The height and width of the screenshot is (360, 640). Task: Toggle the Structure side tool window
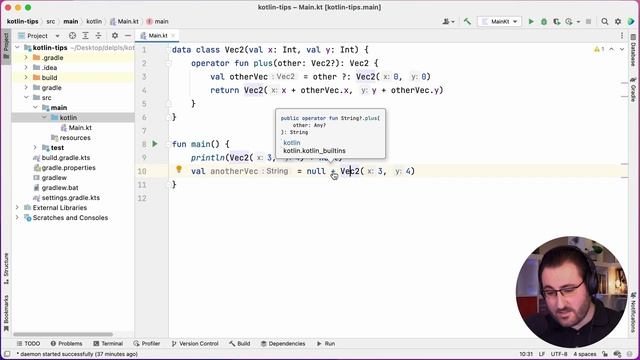coord(6,269)
